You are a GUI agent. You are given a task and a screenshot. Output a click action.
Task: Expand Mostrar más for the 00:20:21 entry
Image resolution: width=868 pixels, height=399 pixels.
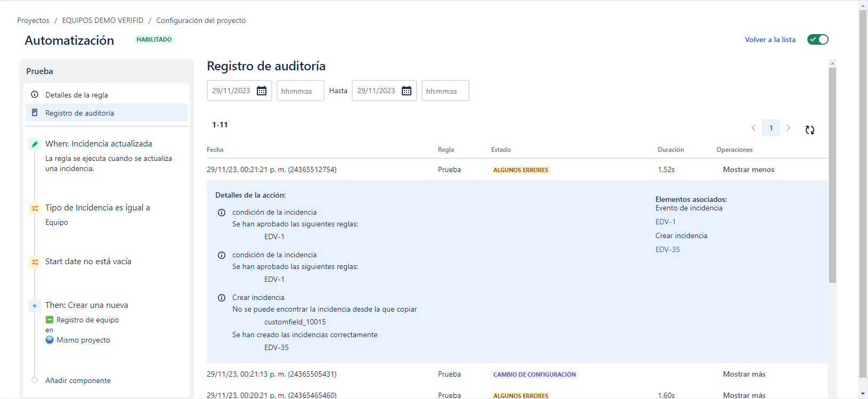(744, 395)
